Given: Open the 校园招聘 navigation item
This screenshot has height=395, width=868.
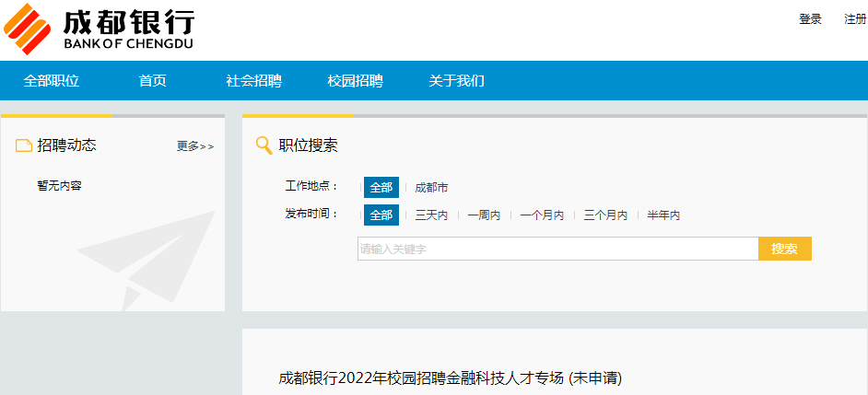Looking at the screenshot, I should (x=356, y=81).
